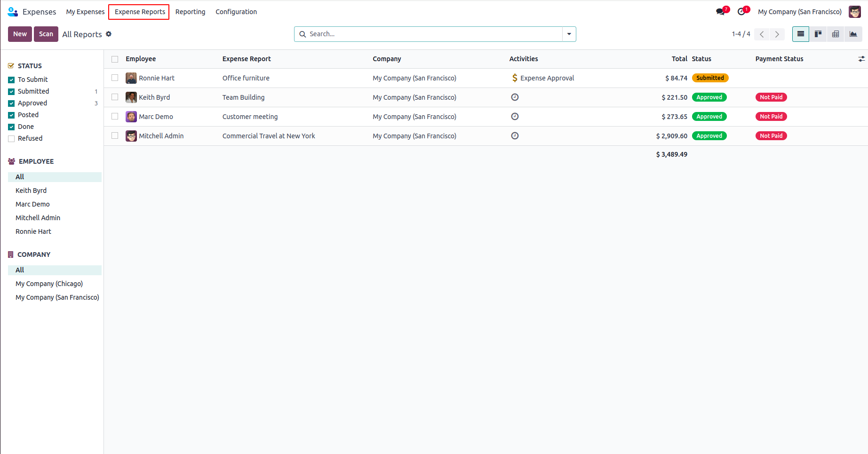Image resolution: width=868 pixels, height=454 pixels.
Task: Sort by the Payment Status column header
Action: tap(779, 59)
